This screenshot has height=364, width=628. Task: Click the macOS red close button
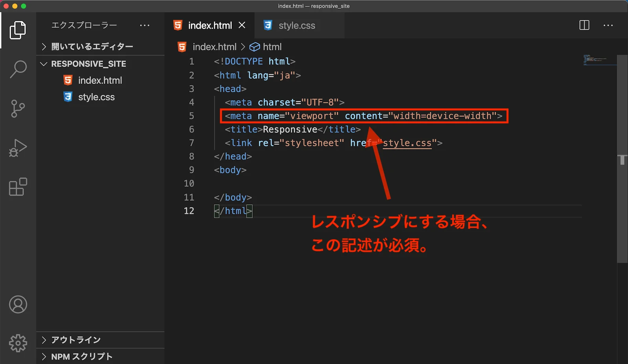pyautogui.click(x=6, y=6)
